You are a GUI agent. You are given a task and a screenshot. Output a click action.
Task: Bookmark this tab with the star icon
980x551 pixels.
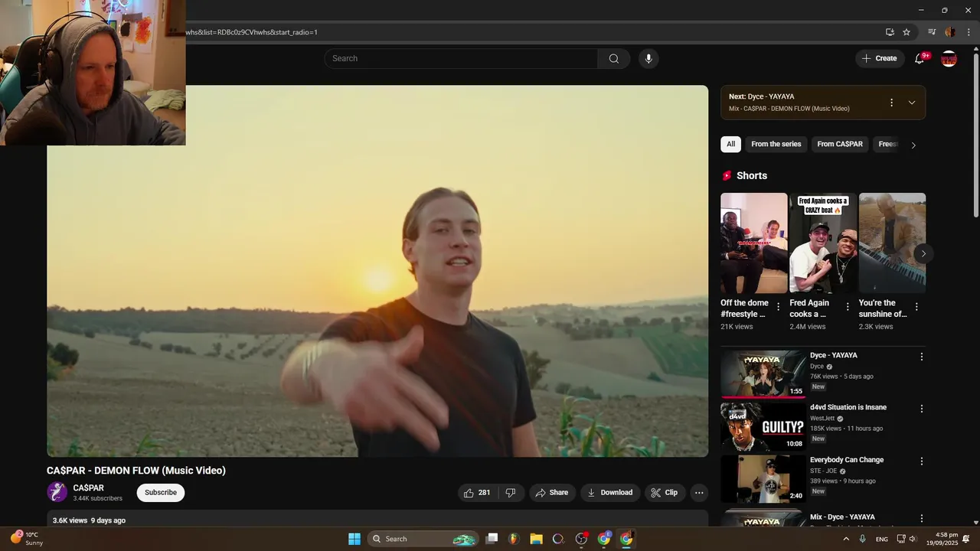click(x=906, y=32)
